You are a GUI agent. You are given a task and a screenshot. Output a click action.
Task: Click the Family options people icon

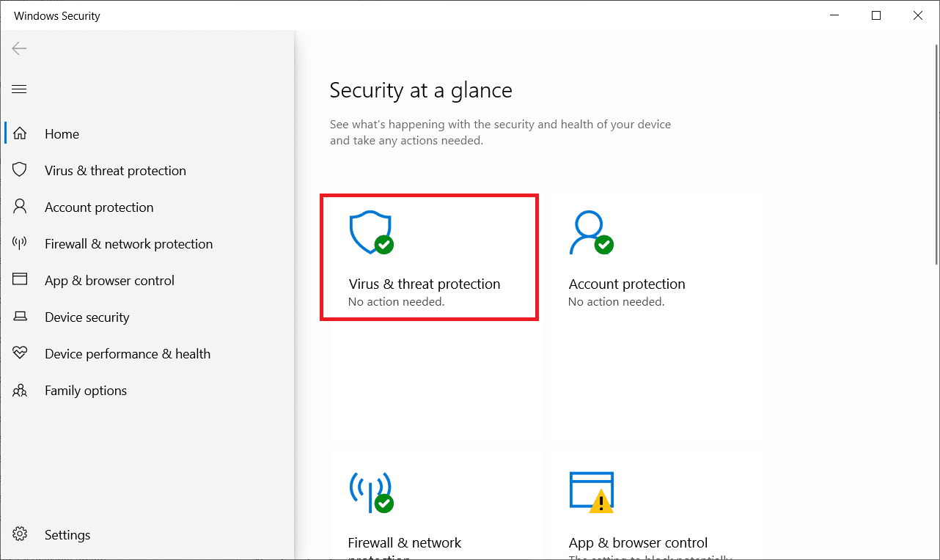click(20, 390)
